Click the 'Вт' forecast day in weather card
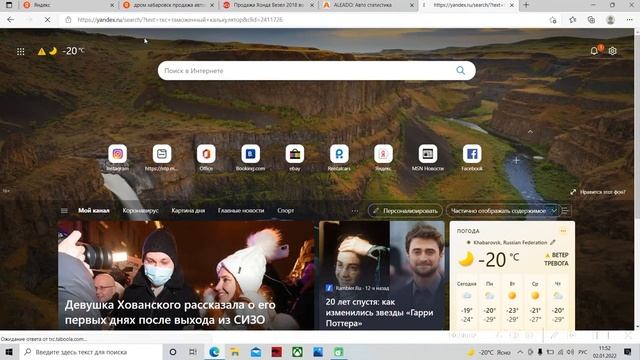 coord(512,302)
